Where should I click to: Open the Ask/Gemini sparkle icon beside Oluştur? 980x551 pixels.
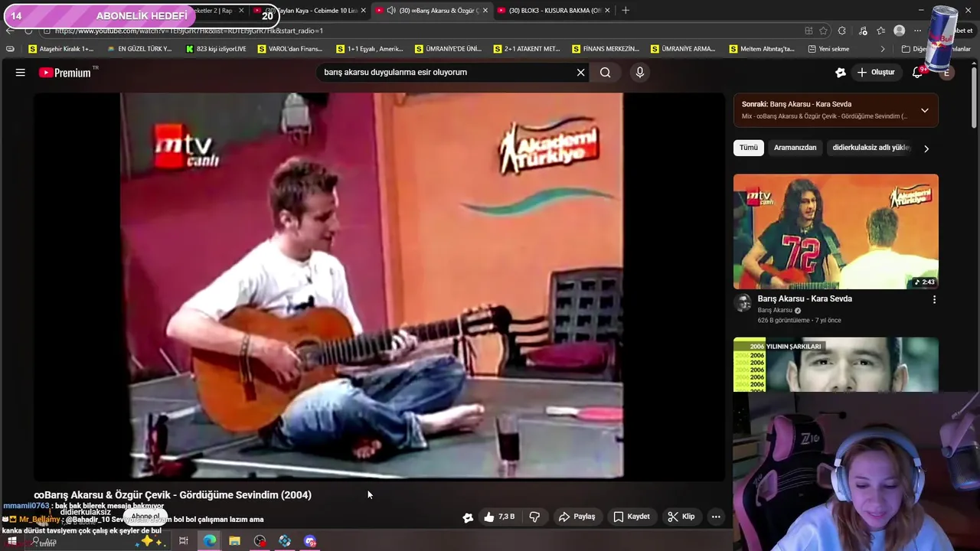pyautogui.click(x=841, y=73)
